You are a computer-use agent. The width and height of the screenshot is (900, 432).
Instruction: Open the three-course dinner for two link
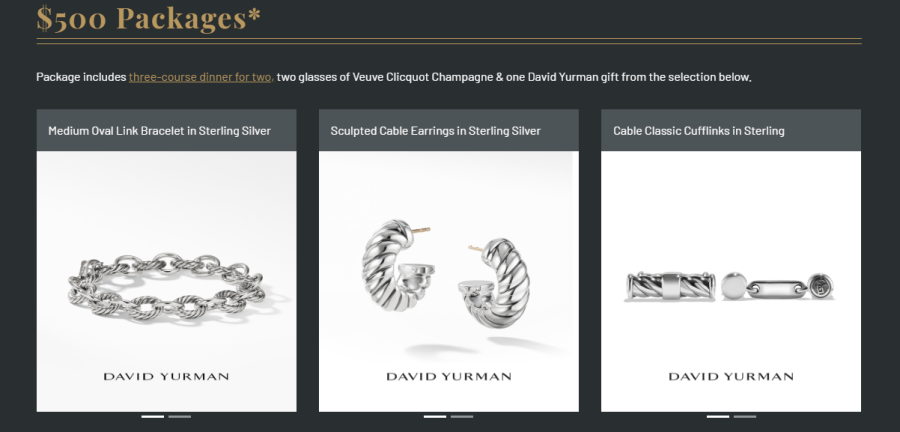point(201,77)
